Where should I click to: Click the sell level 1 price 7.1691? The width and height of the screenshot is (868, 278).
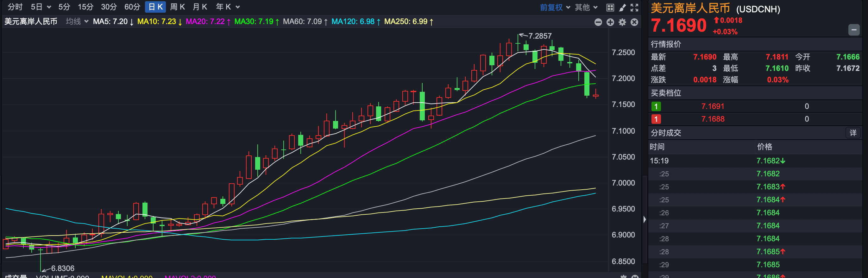(712, 106)
